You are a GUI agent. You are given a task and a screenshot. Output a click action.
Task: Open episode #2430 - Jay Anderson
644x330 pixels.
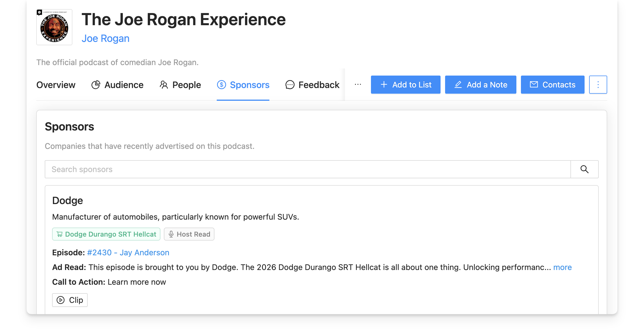point(128,252)
